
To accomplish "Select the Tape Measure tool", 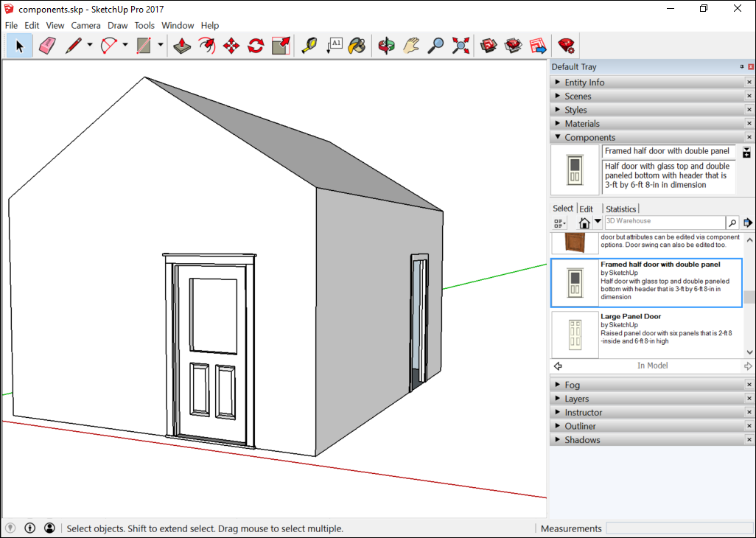I will (x=309, y=45).
